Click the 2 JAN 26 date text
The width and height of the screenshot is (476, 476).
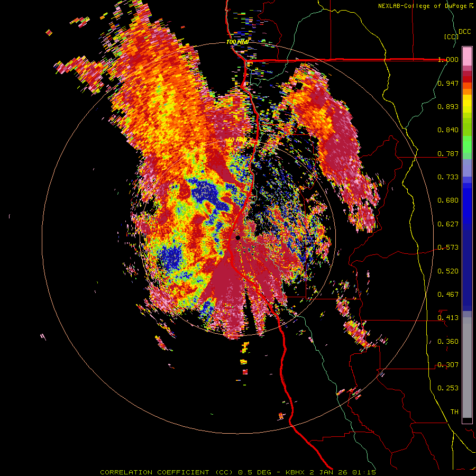[329, 472]
